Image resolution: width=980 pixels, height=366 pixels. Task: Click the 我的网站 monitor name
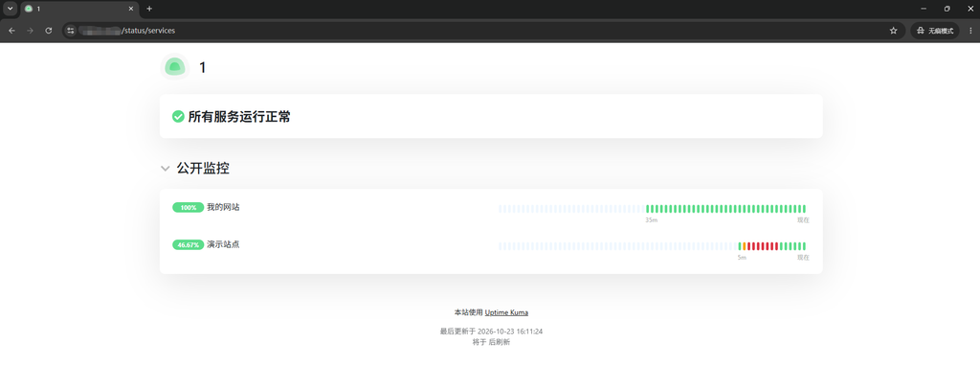coord(223,207)
